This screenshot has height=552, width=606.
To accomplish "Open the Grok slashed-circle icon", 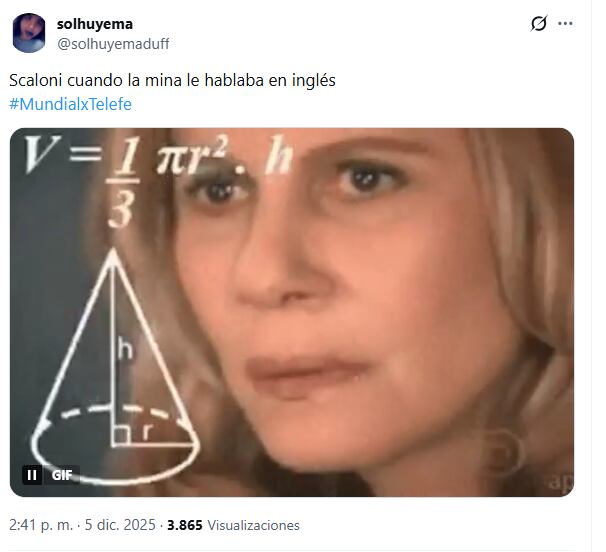I will (x=538, y=24).
